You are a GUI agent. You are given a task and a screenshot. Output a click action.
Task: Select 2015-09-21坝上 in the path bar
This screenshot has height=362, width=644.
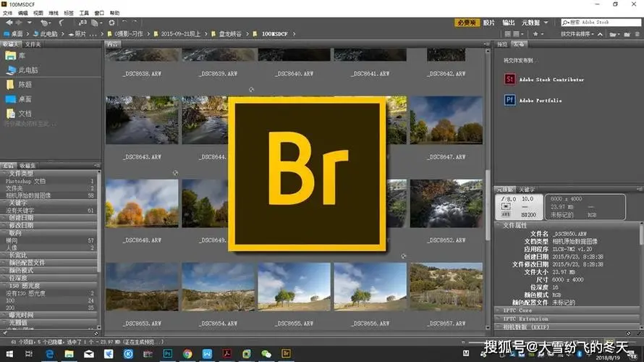click(x=181, y=34)
